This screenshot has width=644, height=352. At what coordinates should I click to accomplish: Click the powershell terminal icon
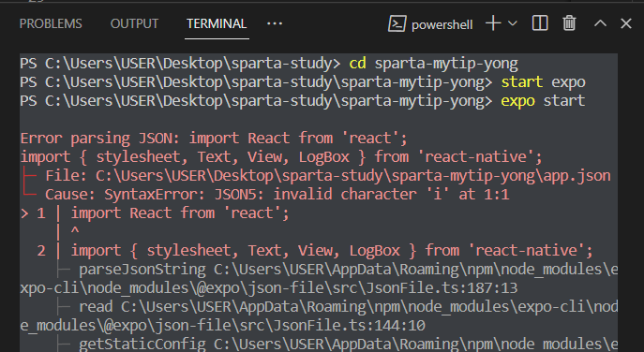pos(397,23)
